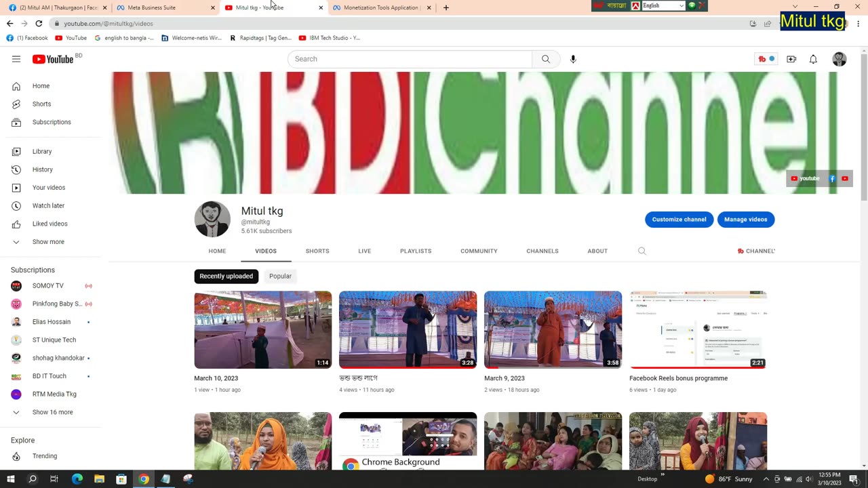Open Task View on taskbar
868x488 pixels.
(54, 479)
